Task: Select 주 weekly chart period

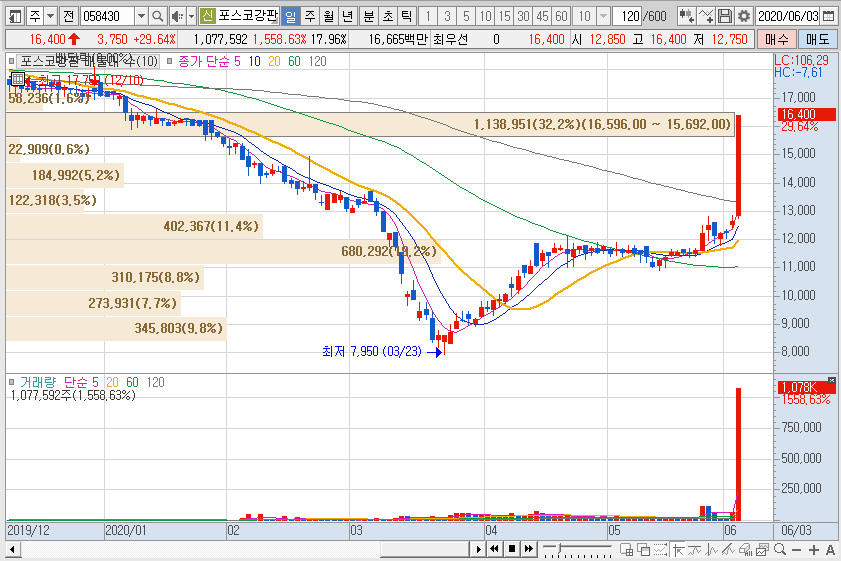Action: tap(310, 16)
